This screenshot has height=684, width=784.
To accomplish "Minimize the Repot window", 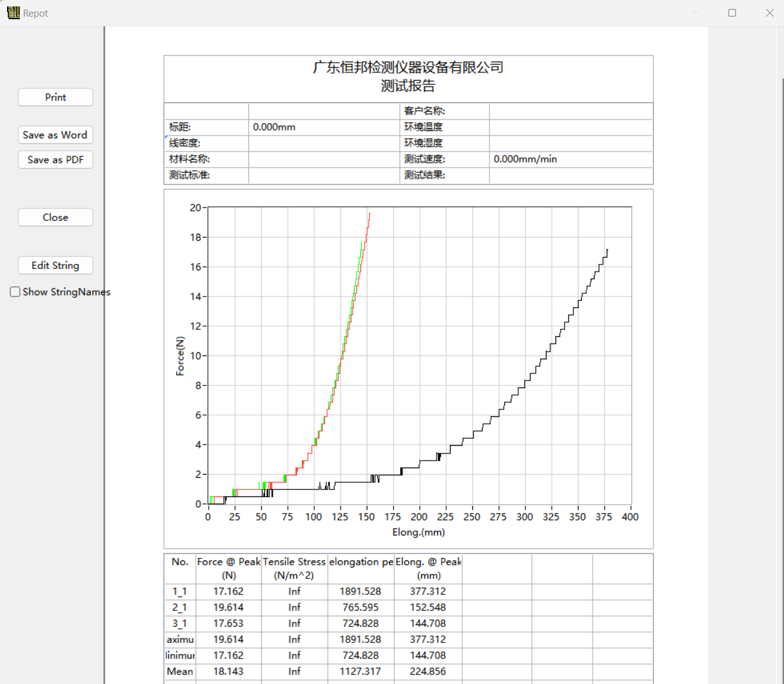I will tap(694, 13).
